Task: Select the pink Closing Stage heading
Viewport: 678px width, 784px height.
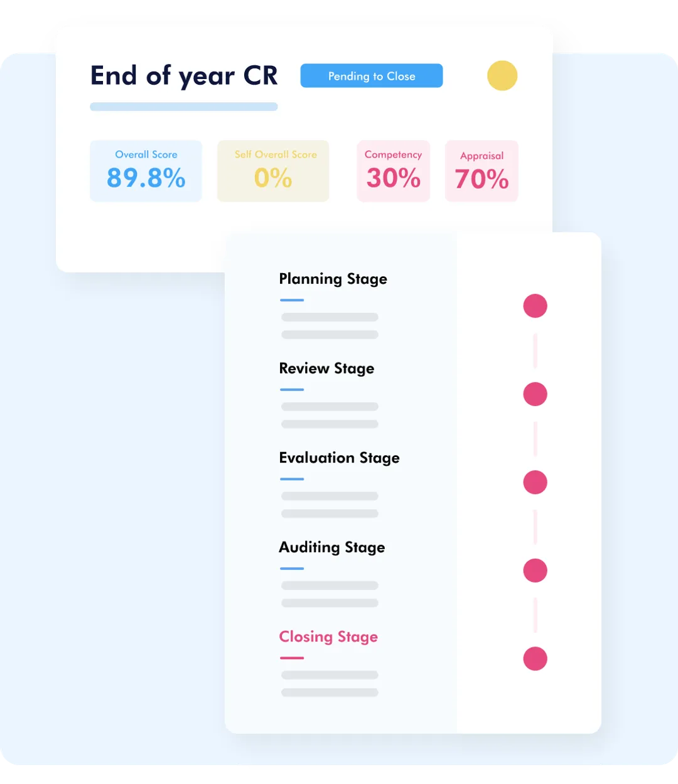Action: pyautogui.click(x=328, y=636)
